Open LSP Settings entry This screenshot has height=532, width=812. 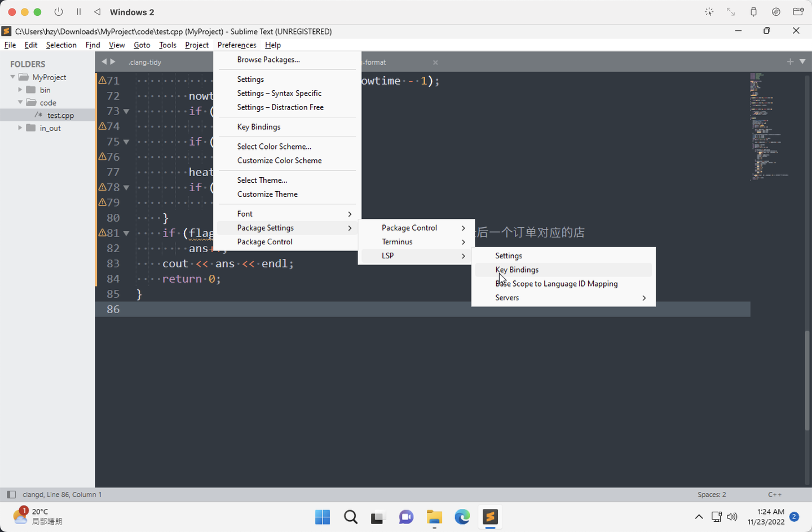[563, 256]
